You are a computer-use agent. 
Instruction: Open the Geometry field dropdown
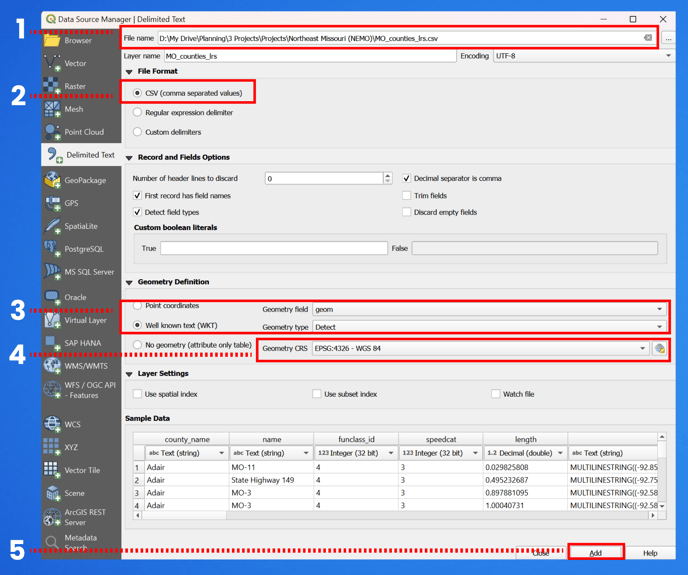(x=488, y=309)
